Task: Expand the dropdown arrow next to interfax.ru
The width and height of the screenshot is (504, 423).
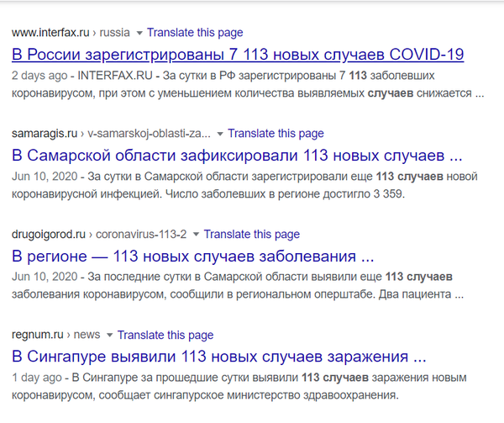Action: tap(139, 33)
